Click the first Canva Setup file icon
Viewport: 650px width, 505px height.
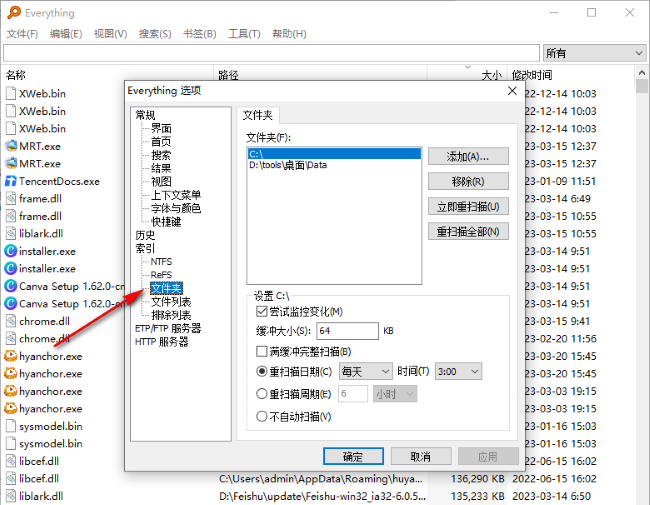pos(11,286)
